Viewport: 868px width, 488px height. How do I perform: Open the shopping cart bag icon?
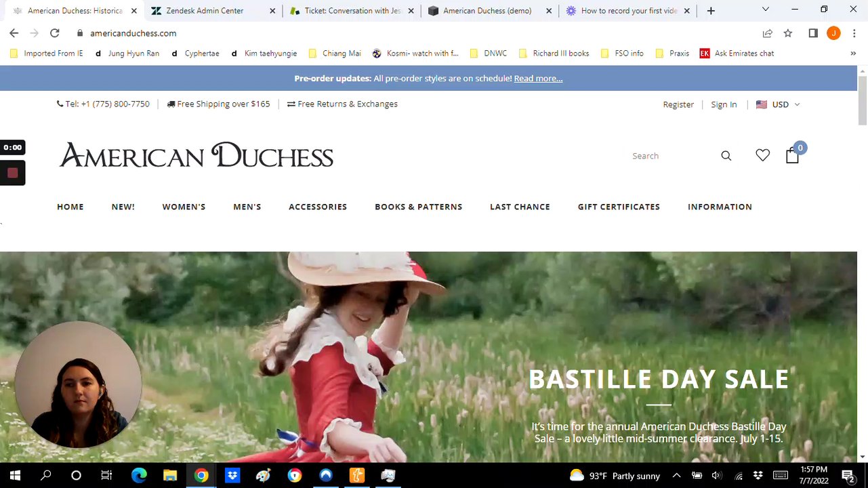click(792, 155)
